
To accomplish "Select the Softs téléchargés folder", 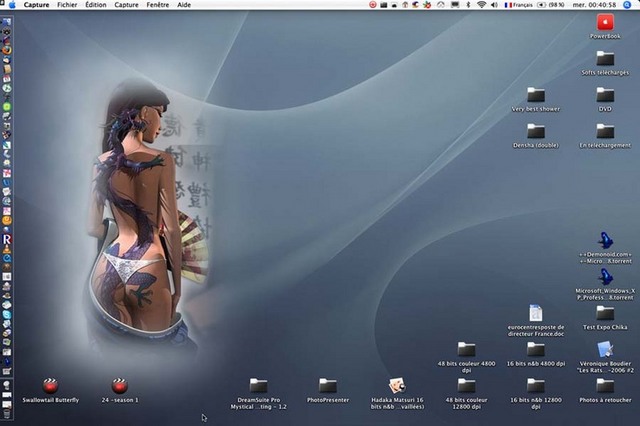I will pos(605,63).
